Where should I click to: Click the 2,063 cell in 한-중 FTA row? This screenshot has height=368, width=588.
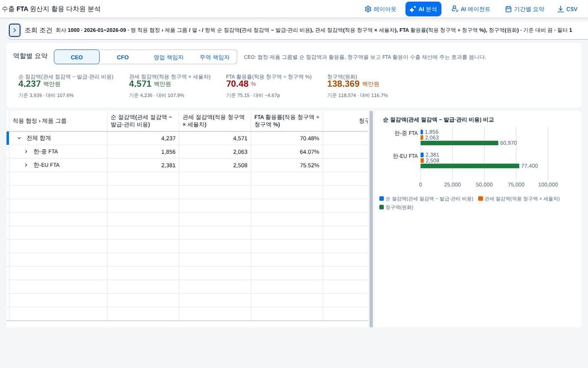[215, 152]
